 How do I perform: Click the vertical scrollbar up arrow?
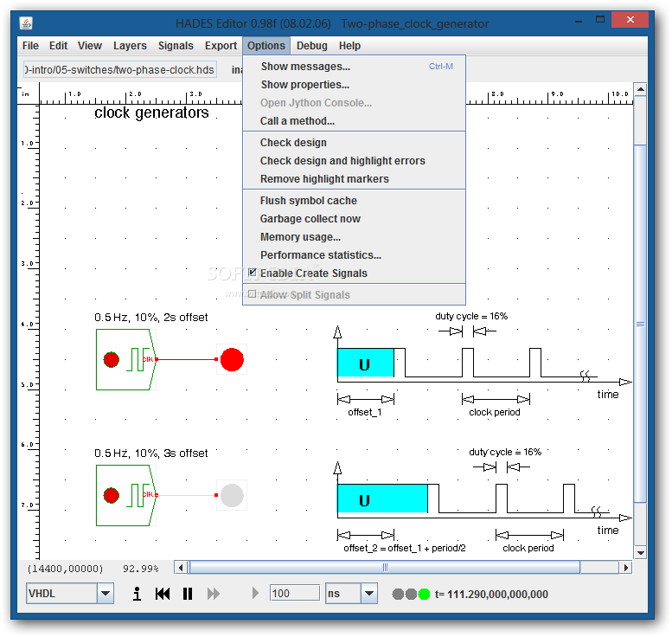point(640,89)
